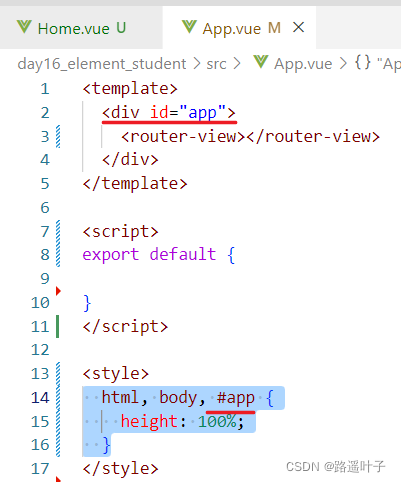Select the App.vue editor tab

(x=239, y=28)
